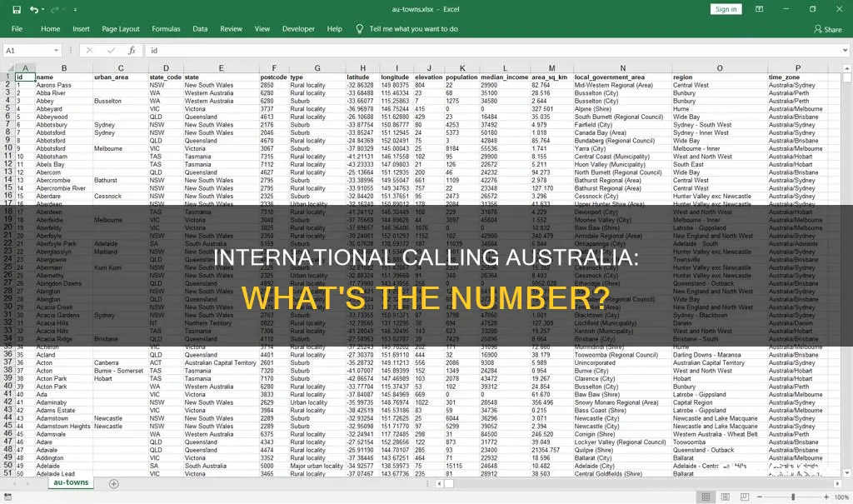The width and height of the screenshot is (853, 504).
Task: Open Ribbon Display Options icon
Action: coord(759,9)
